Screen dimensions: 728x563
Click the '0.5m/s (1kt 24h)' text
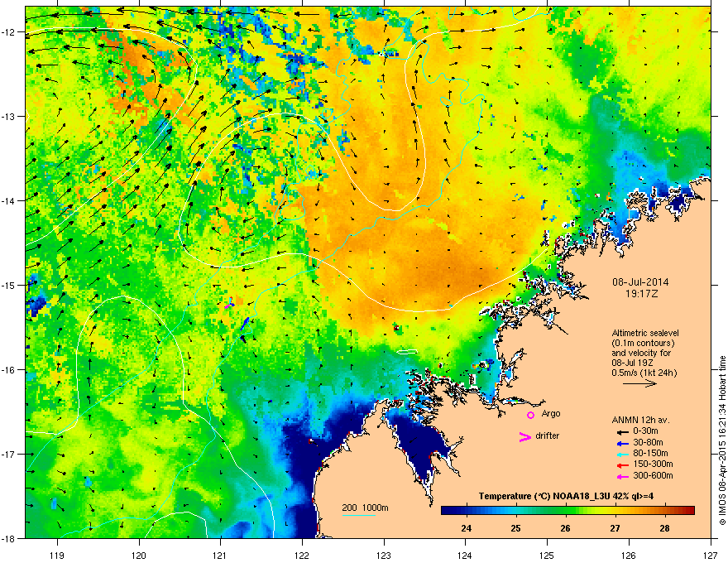[644, 373]
